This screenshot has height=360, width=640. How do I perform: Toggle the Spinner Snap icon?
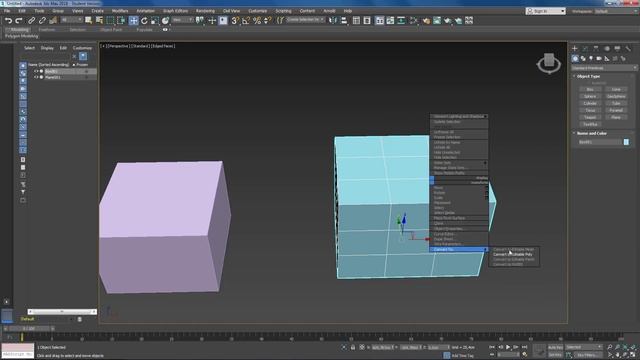[267, 20]
